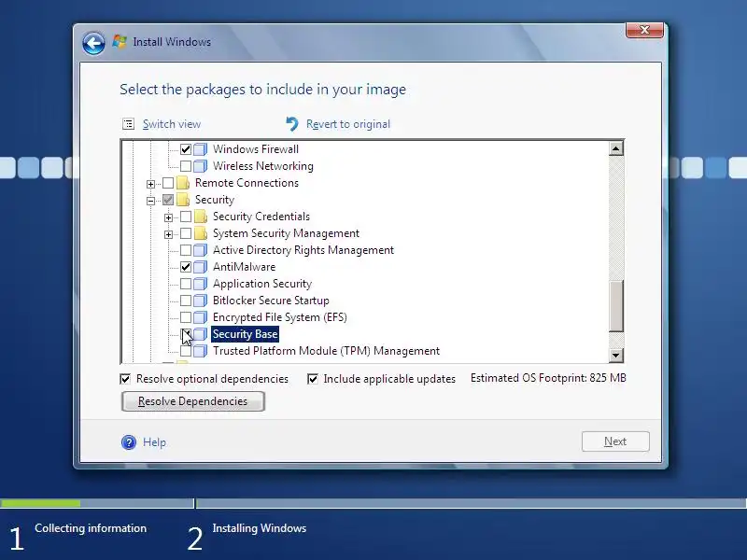This screenshot has height=560, width=747.
Task: Expand the System Security Management node
Action: [168, 234]
